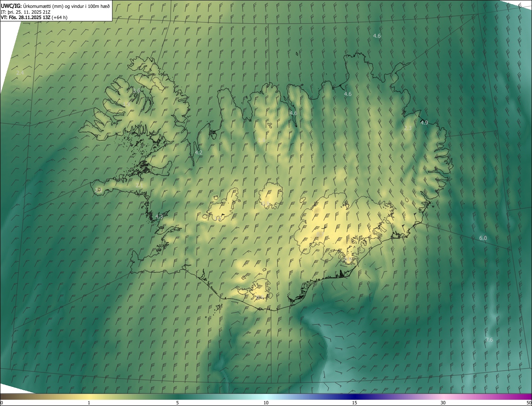Click the 7.6 value label in the southeast sea
The height and width of the screenshot is (406, 532).
[489, 340]
